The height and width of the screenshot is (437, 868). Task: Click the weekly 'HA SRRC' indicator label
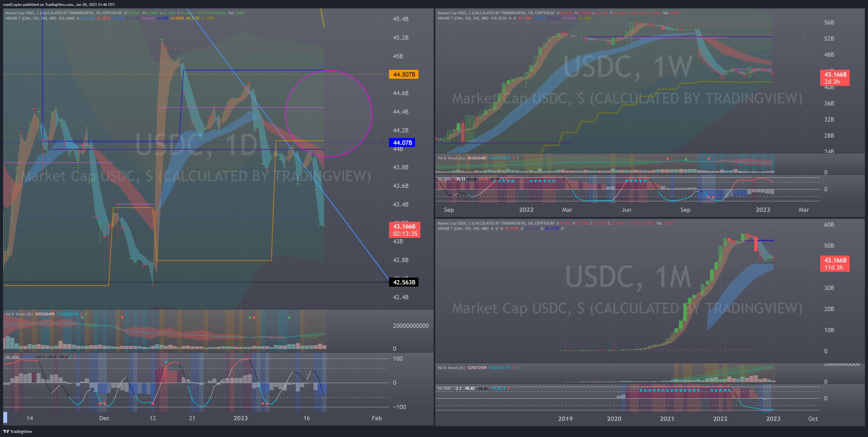tap(445, 179)
